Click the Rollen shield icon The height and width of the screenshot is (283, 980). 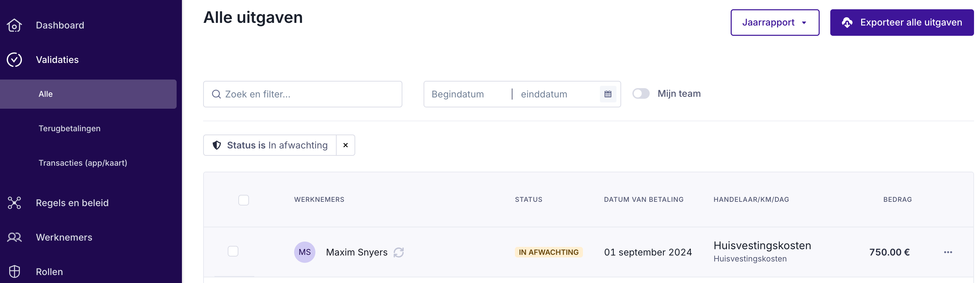15,272
